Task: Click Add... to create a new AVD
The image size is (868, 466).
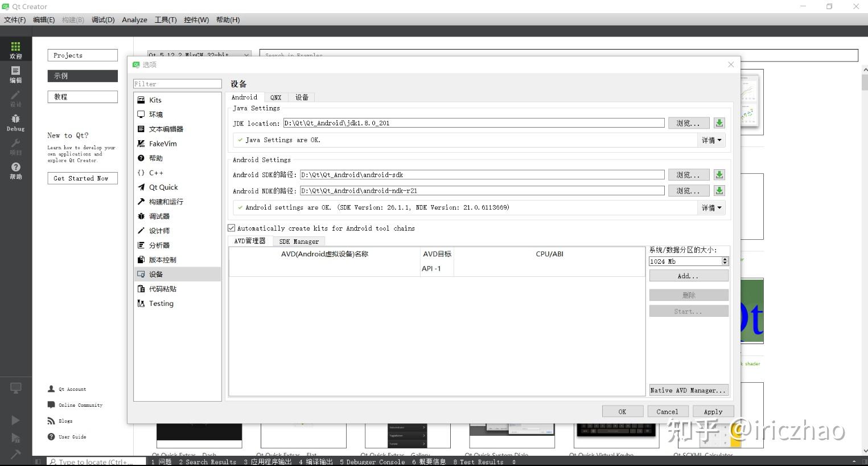Action: 689,276
